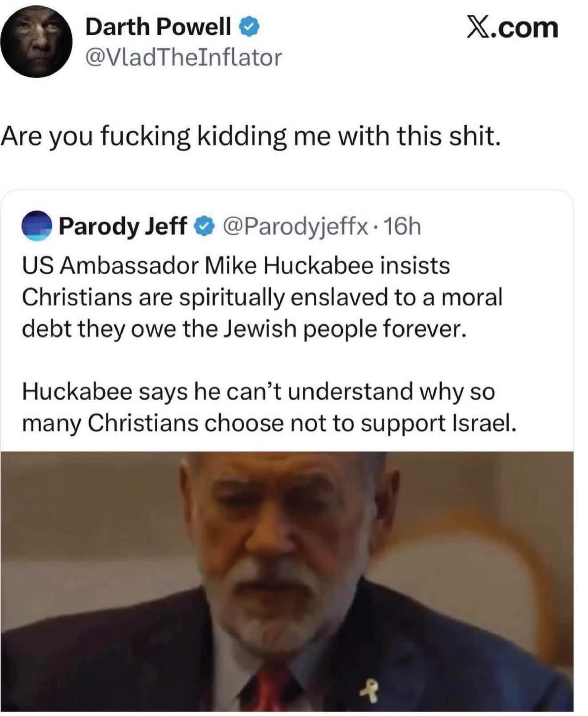
Task: Click Parody Jeff's round blue avatar
Action: (37, 226)
